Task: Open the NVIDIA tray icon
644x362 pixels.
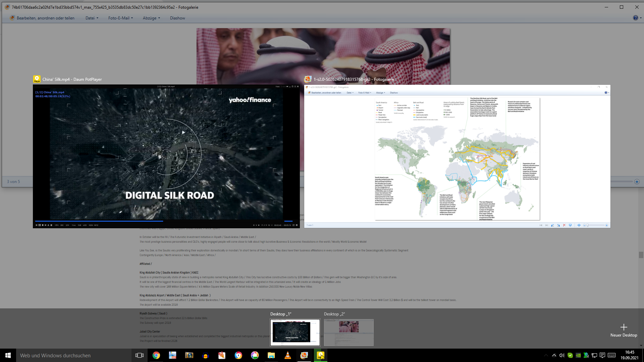Action: pos(578,355)
